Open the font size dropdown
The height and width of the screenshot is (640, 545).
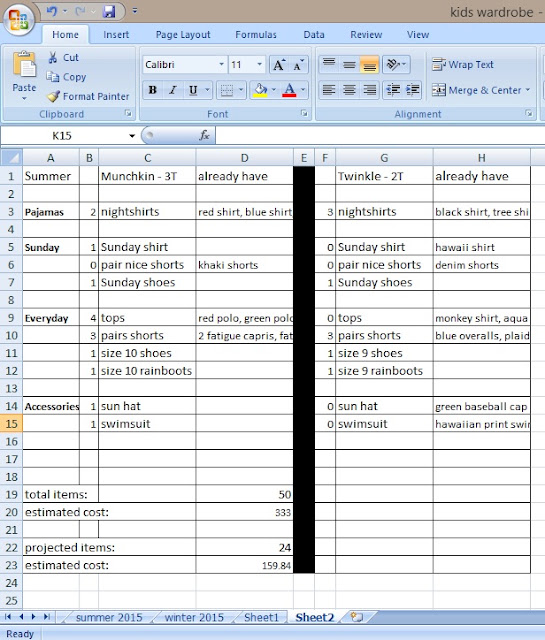click(x=259, y=64)
